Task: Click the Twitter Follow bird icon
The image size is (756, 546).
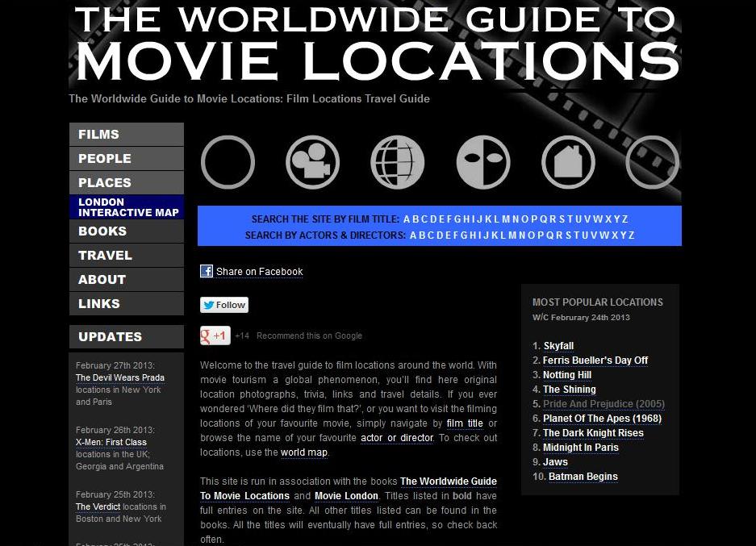Action: pos(207,305)
